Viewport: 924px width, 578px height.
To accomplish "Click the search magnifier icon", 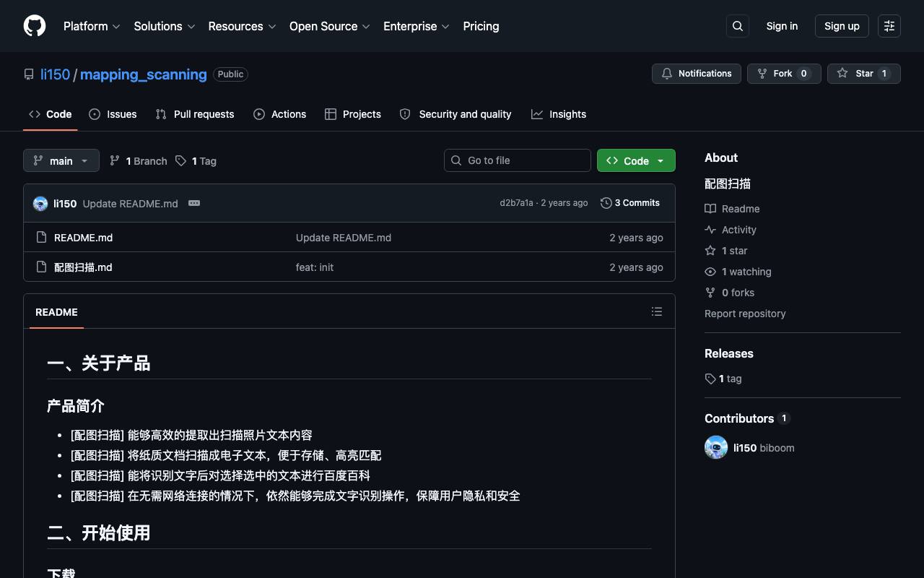I will click(738, 26).
